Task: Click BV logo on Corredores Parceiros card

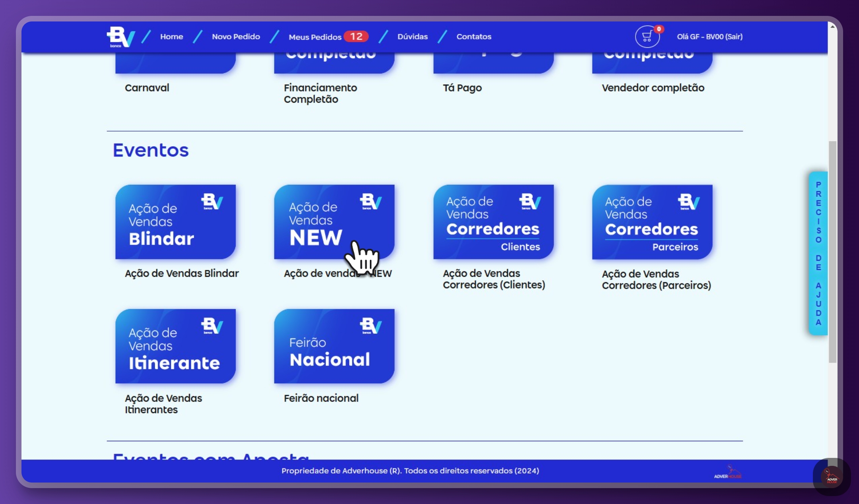Action: tap(689, 202)
